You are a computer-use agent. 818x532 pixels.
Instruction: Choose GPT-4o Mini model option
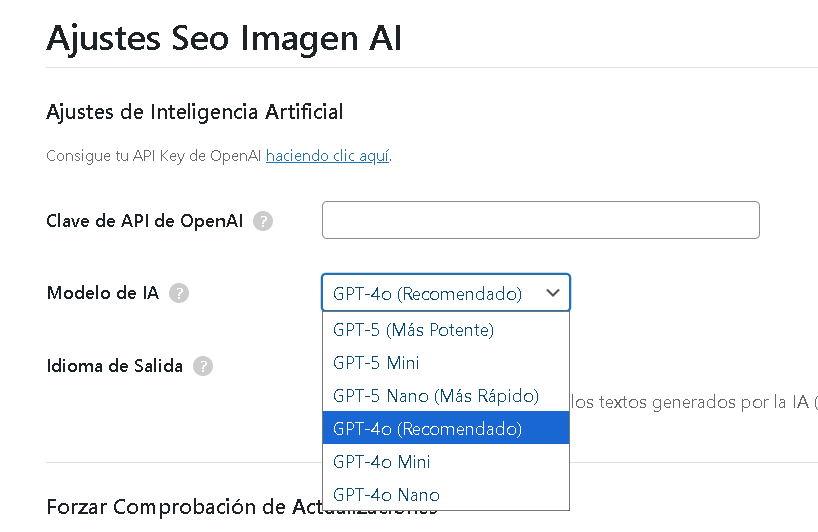381,462
